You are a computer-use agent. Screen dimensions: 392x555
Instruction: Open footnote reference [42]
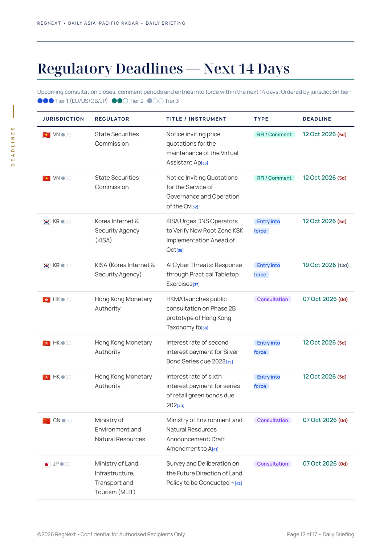238,483
